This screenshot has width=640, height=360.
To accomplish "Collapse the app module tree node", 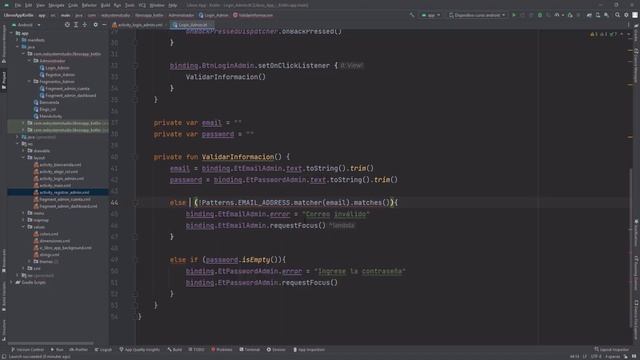I will pos(11,33).
